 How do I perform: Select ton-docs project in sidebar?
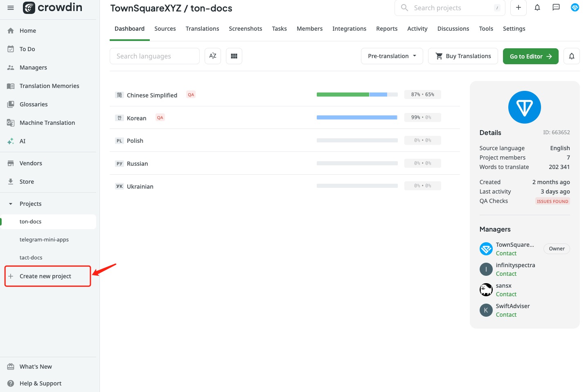click(x=48, y=222)
